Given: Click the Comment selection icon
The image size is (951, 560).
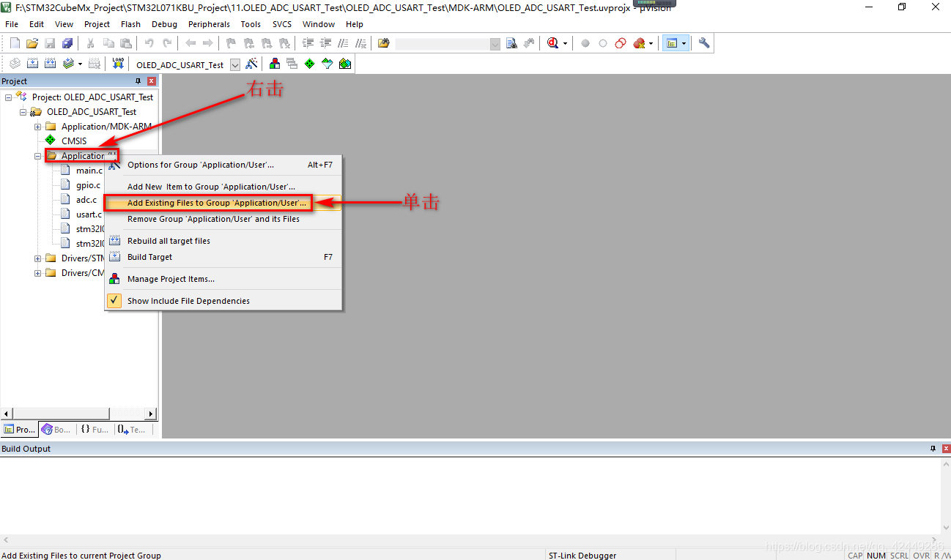Looking at the screenshot, I should (343, 43).
